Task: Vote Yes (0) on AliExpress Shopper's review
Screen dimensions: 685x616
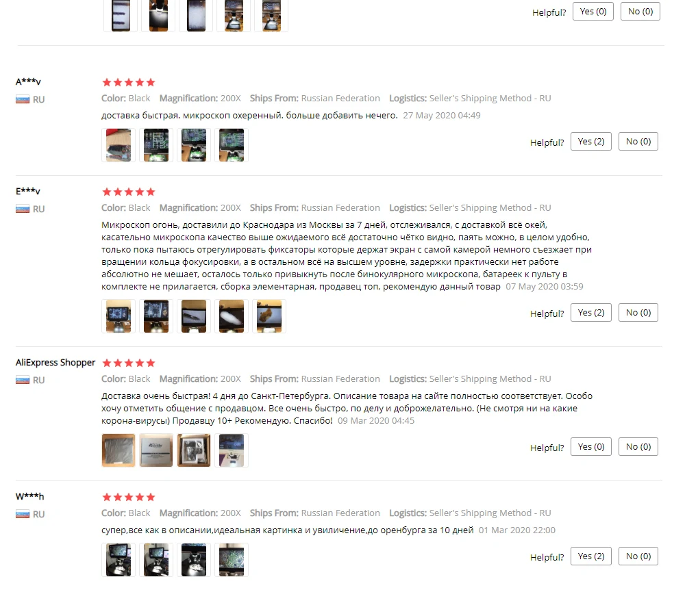Action: pos(590,447)
